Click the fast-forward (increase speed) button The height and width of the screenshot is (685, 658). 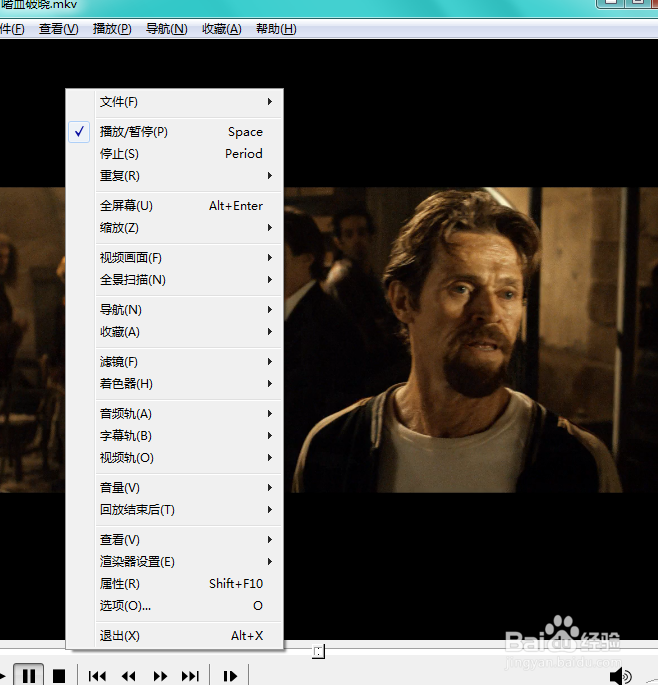(x=160, y=676)
